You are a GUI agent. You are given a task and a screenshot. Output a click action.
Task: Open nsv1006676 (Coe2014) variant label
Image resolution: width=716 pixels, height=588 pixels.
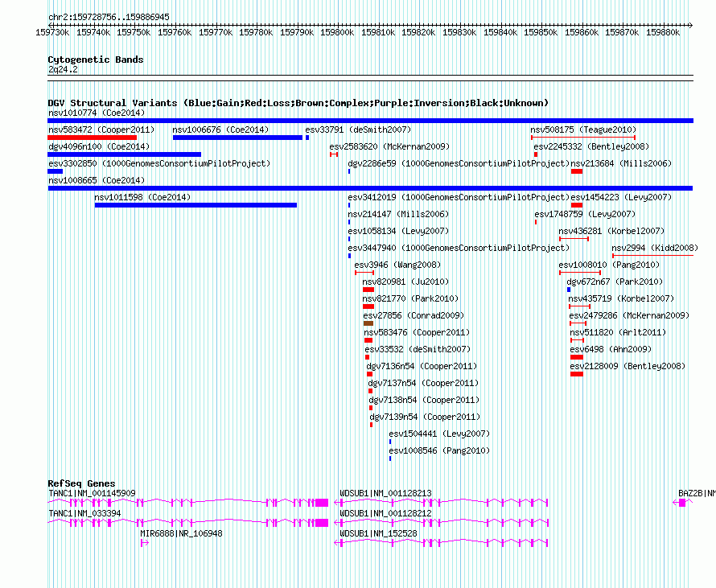tap(220, 130)
